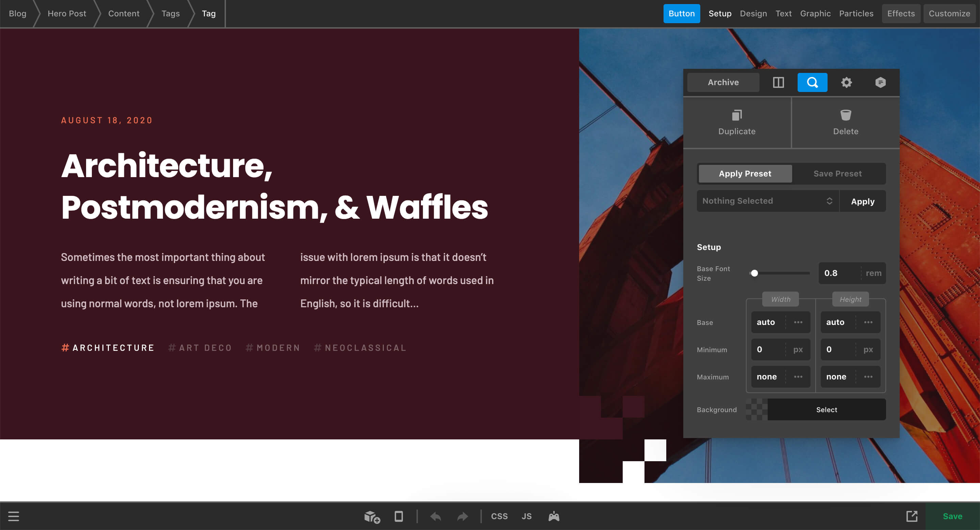Image resolution: width=980 pixels, height=530 pixels.
Task: Expand the Base width options menu
Action: click(x=798, y=322)
